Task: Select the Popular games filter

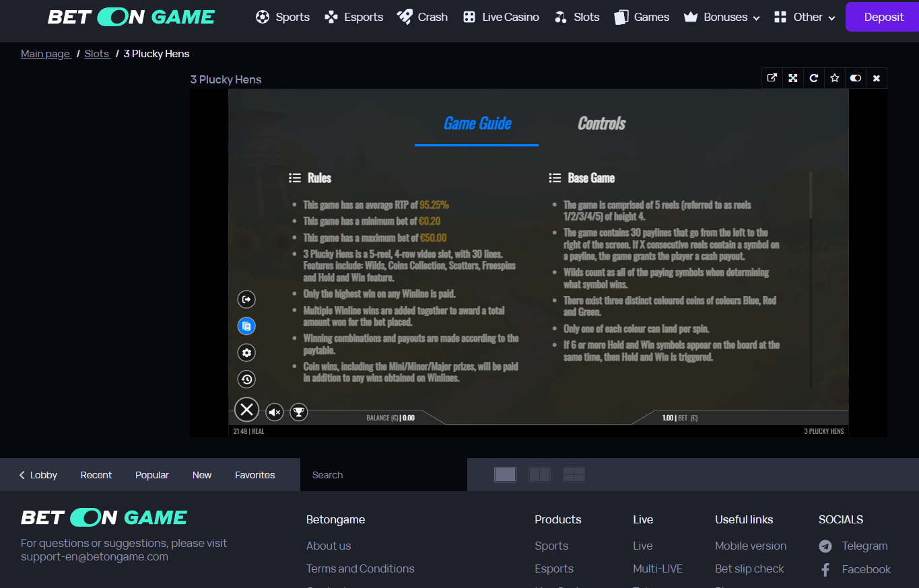Action: [152, 475]
